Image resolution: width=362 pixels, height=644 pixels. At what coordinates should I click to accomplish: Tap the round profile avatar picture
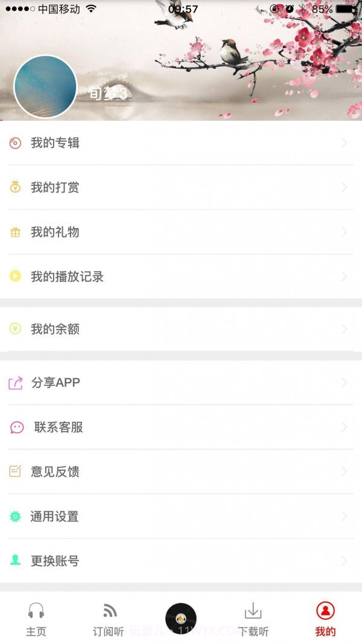[x=43, y=86]
